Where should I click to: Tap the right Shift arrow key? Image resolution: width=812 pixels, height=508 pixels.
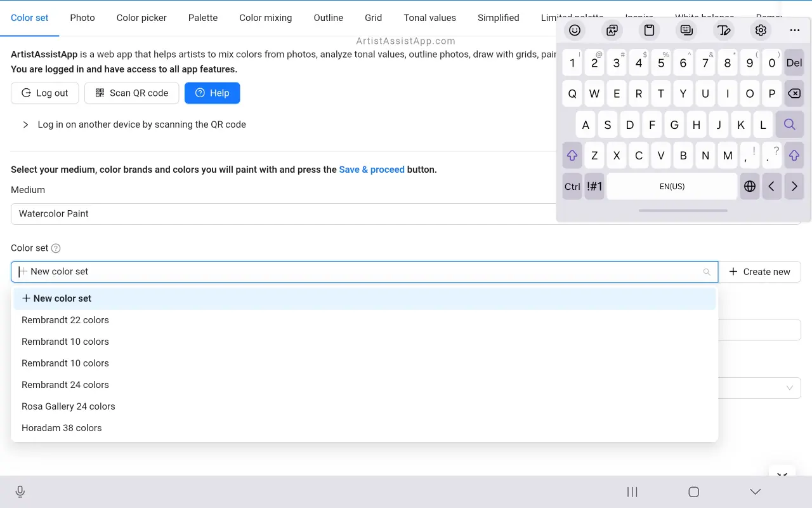click(x=794, y=155)
